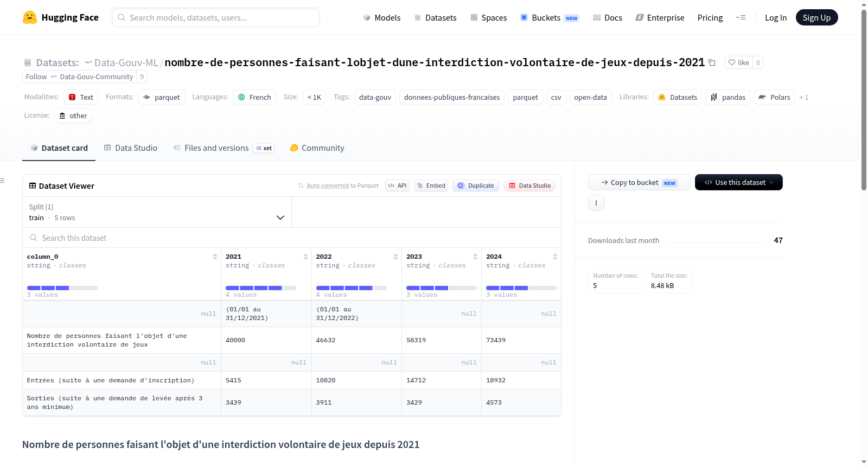The image size is (868, 467).
Task: Select the cell with value 40000
Action: [266, 340]
